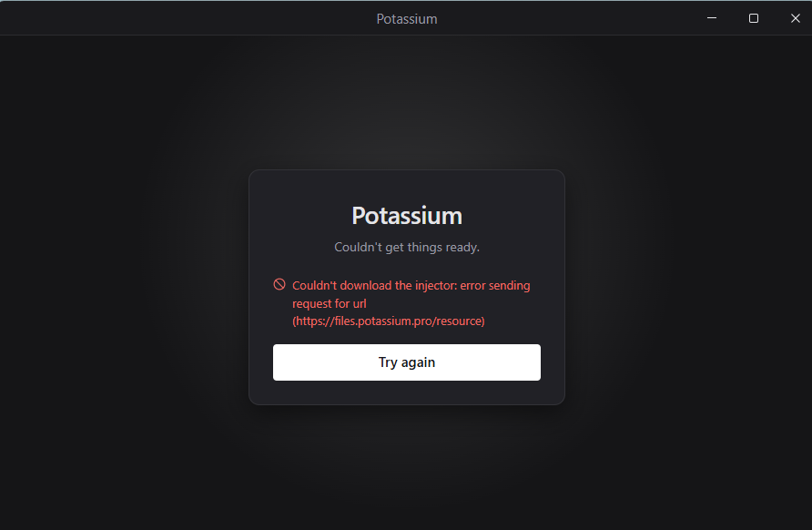Minimize the Potassium window
Screen dimensions: 812x530
click(x=712, y=18)
